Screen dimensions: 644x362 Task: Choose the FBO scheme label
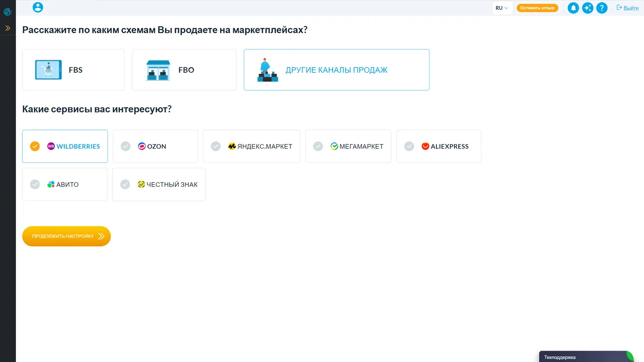click(x=186, y=70)
